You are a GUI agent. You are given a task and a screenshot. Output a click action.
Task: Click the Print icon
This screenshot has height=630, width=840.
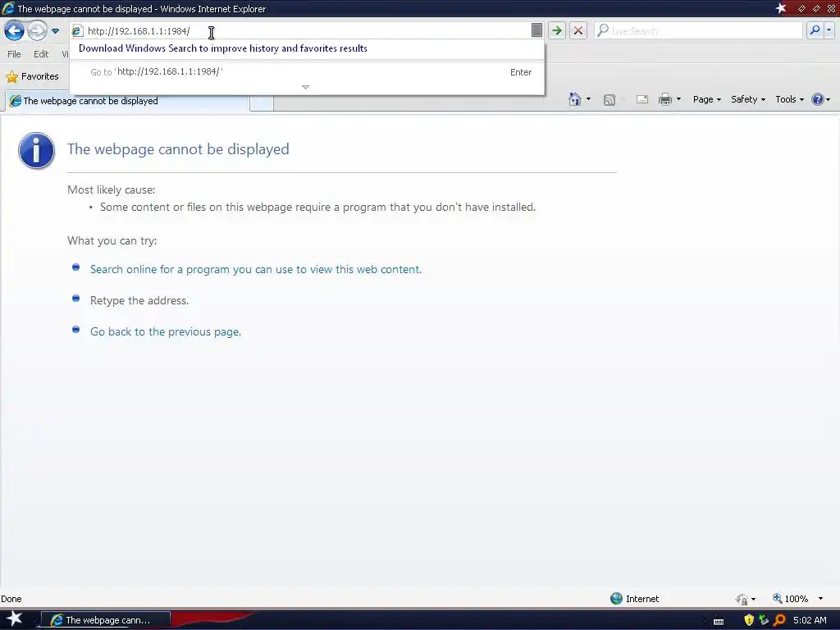[x=664, y=99]
